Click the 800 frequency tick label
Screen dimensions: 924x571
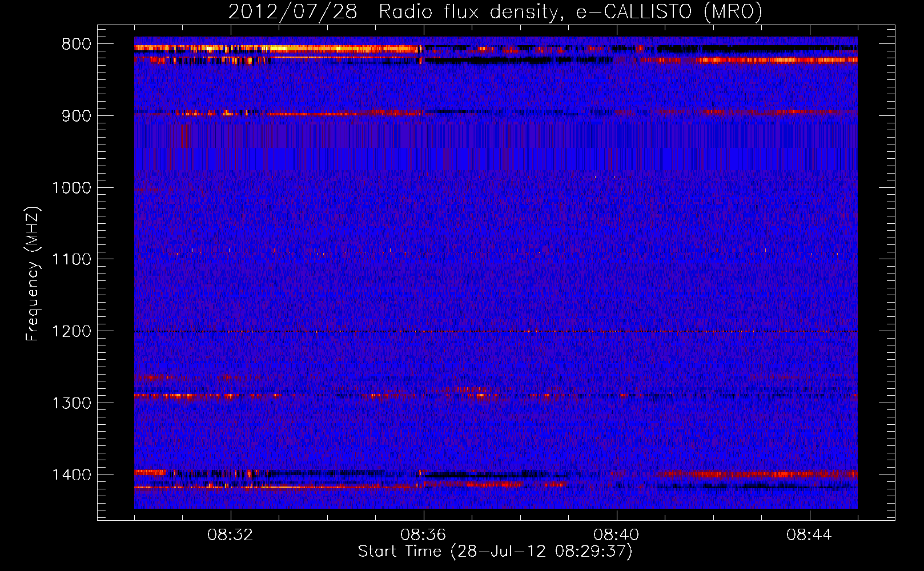(77, 45)
